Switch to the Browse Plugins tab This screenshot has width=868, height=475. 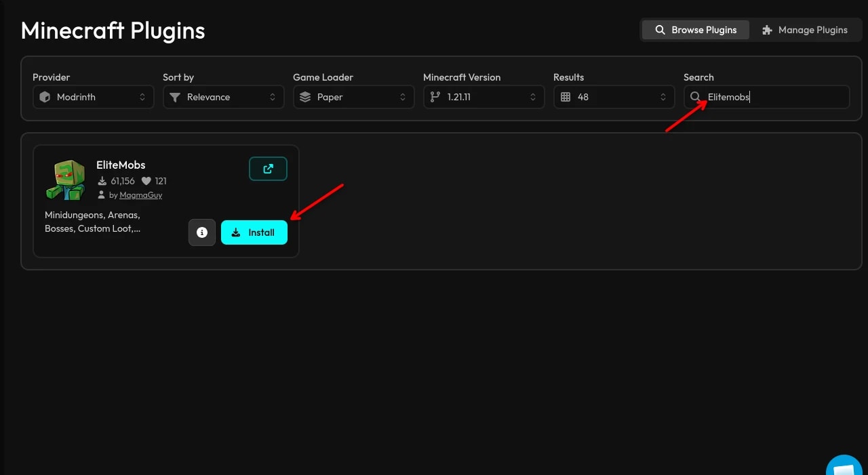tap(696, 30)
